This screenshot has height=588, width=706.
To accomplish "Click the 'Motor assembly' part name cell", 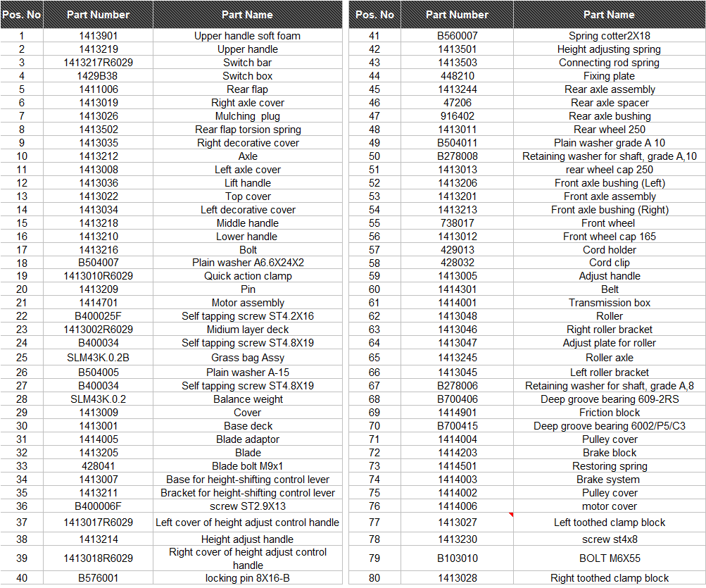I will (x=247, y=303).
